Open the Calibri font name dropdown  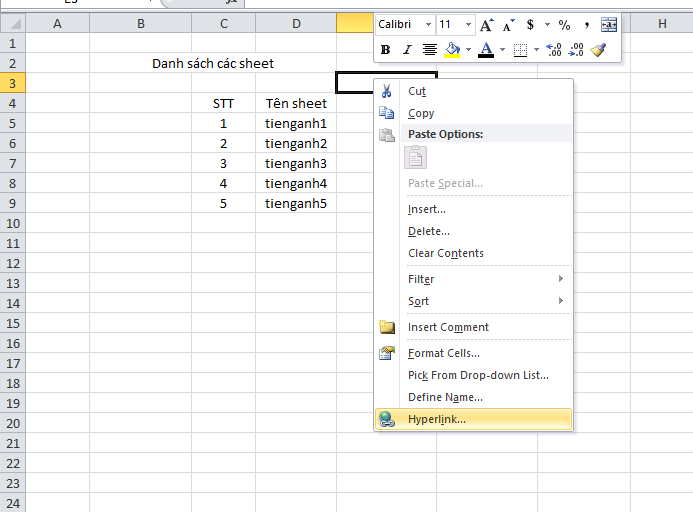coord(428,25)
